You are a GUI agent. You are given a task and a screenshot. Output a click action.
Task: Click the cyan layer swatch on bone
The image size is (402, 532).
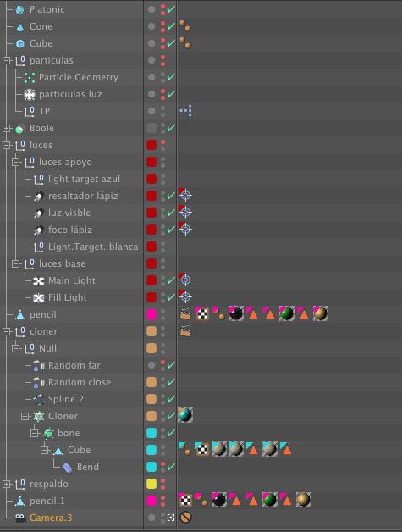[151, 433]
